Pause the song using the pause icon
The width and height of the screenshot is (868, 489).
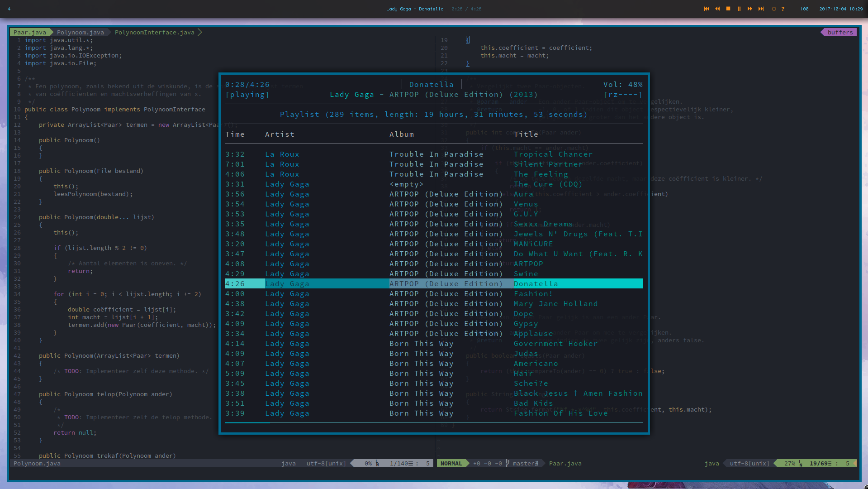(x=739, y=9)
